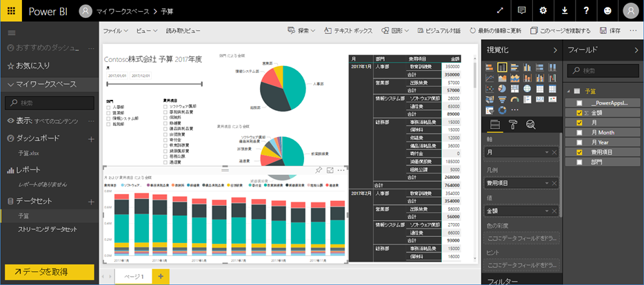Open the 探索 dropdown
The height and width of the screenshot is (285, 644).
point(301,31)
